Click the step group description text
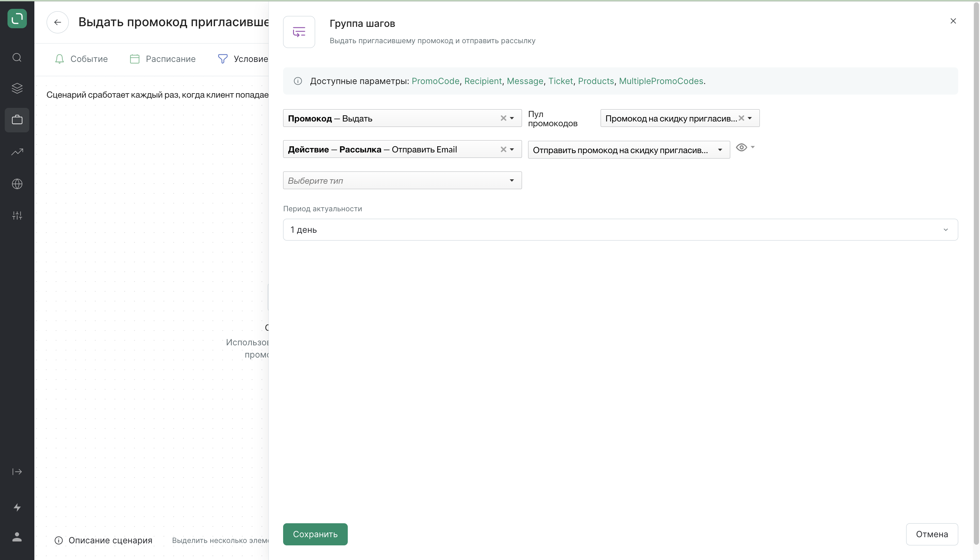Image resolution: width=980 pixels, height=560 pixels. 432,41
